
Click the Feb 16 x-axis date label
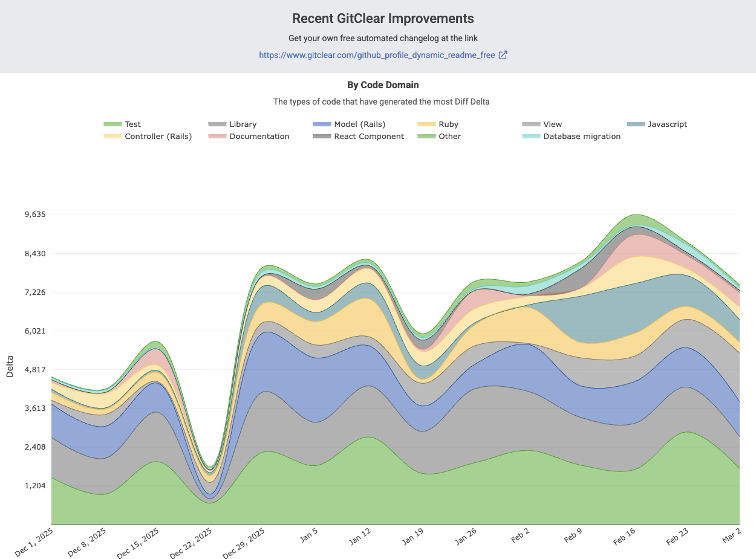click(x=624, y=536)
